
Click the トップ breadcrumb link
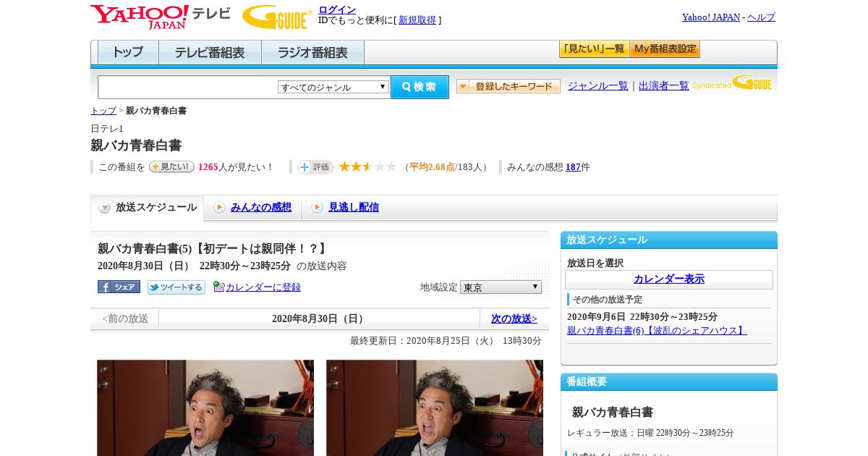[103, 111]
